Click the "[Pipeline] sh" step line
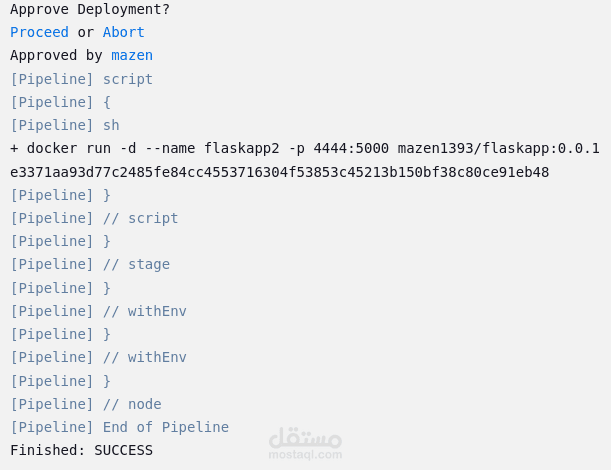Viewport: 611px width, 470px height. pos(65,125)
